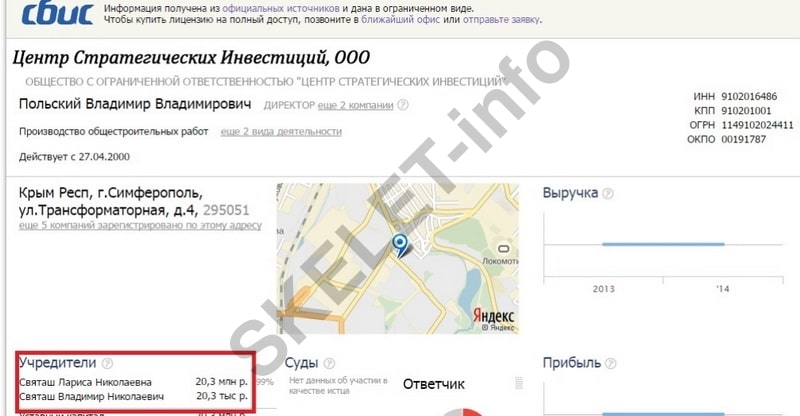Click the blue location pin on map

pos(400,245)
